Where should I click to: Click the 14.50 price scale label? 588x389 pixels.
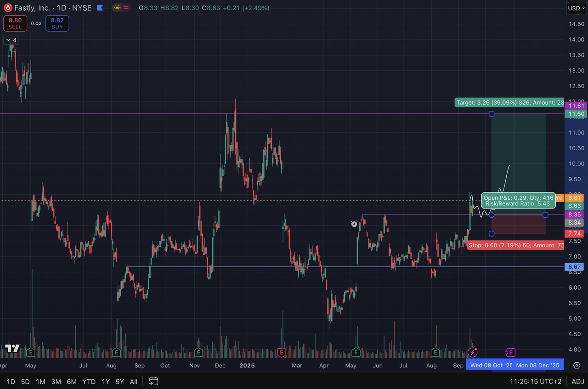pyautogui.click(x=577, y=23)
